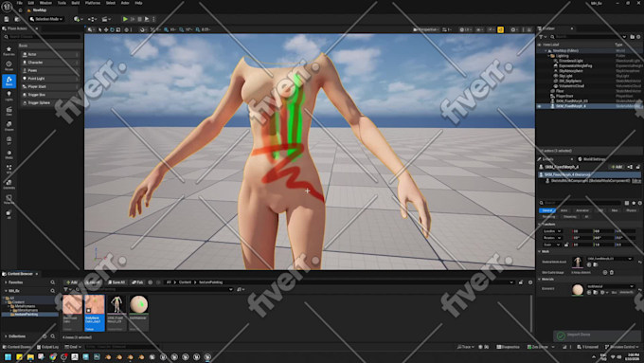Image resolution: width=644 pixels, height=363 pixels.
Task: Collapse the NewMap (Editor) world row
Action: pos(546,51)
